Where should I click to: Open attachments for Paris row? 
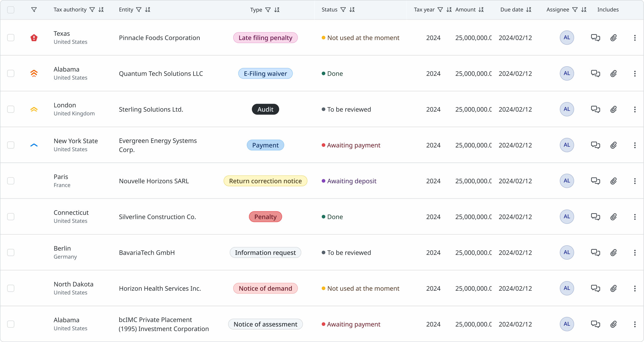614,181
